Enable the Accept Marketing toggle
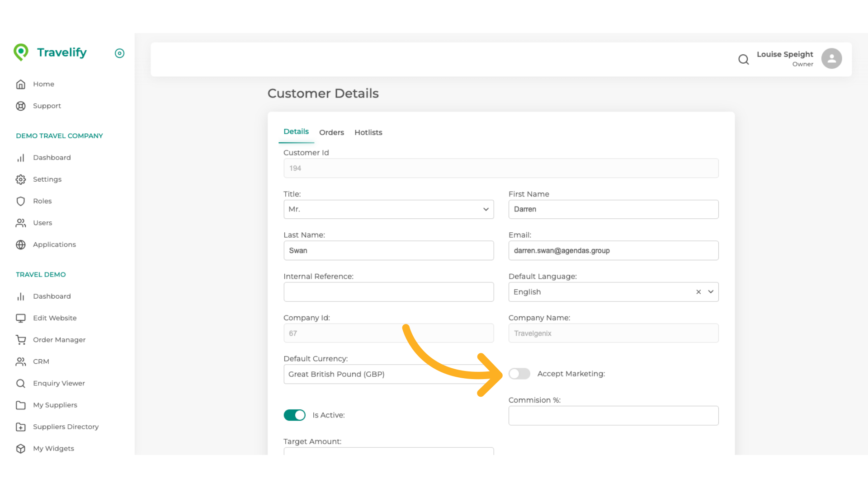Screen dimensions: 868x488 pyautogui.click(x=519, y=374)
